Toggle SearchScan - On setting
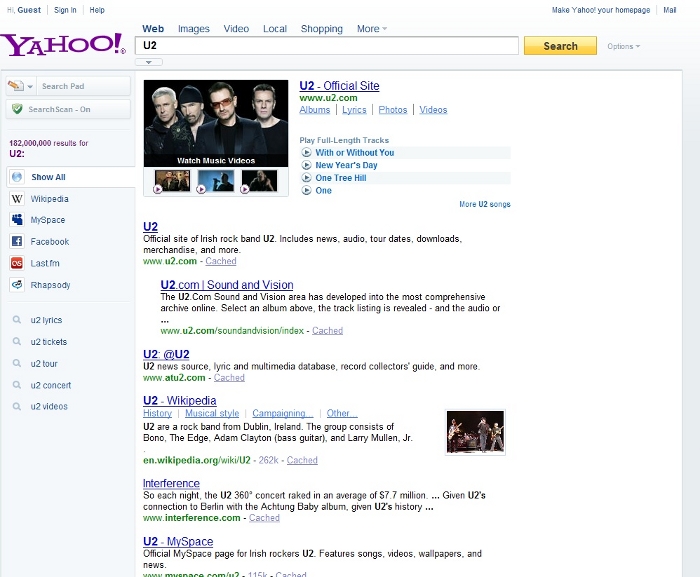 pos(68,109)
